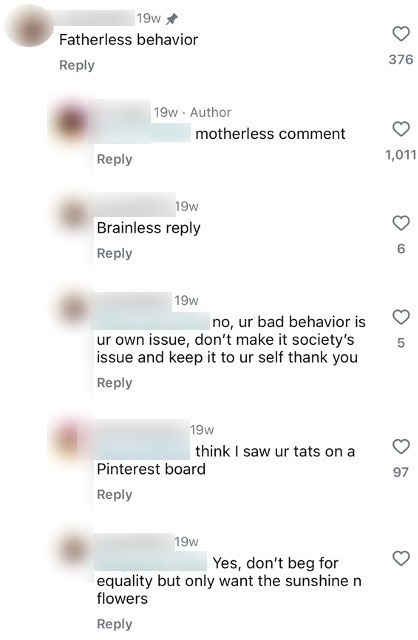Tap the heart on "Brainless reply"
Viewport: 418px width, 640px height.
pyautogui.click(x=401, y=223)
